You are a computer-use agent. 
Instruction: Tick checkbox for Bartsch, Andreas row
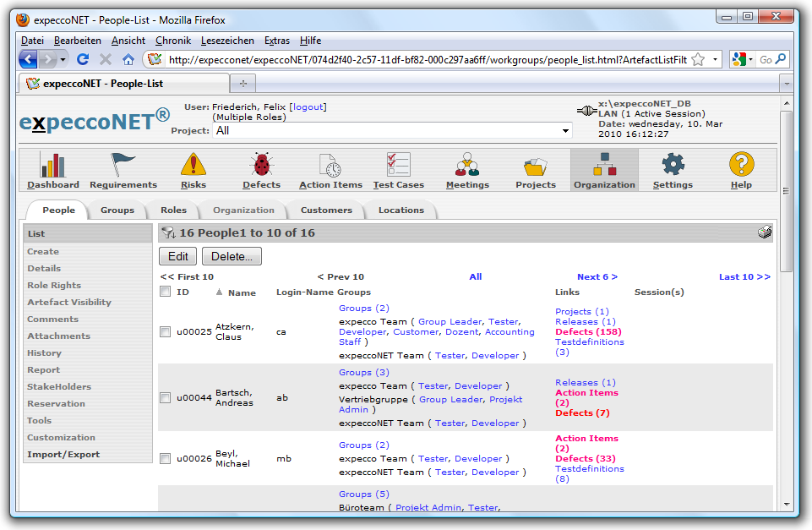click(x=166, y=398)
